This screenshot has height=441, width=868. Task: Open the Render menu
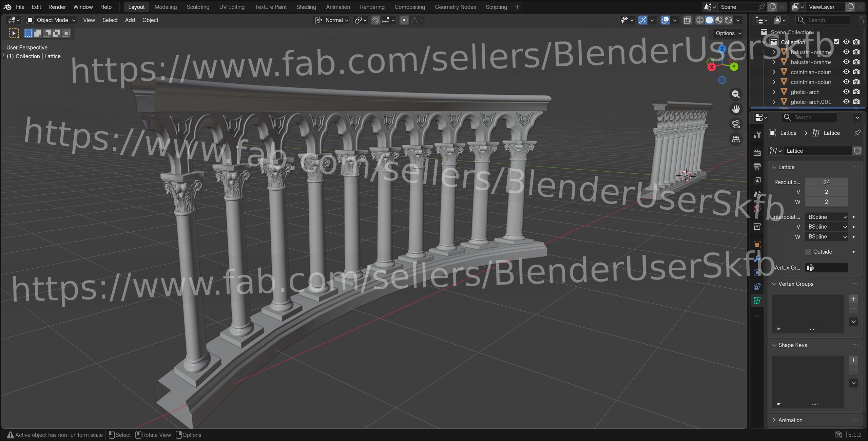(x=57, y=7)
